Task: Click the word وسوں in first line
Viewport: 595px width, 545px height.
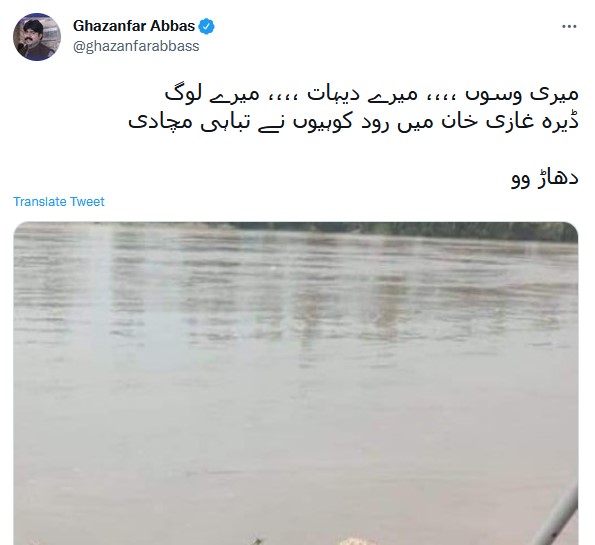Action: (492, 95)
